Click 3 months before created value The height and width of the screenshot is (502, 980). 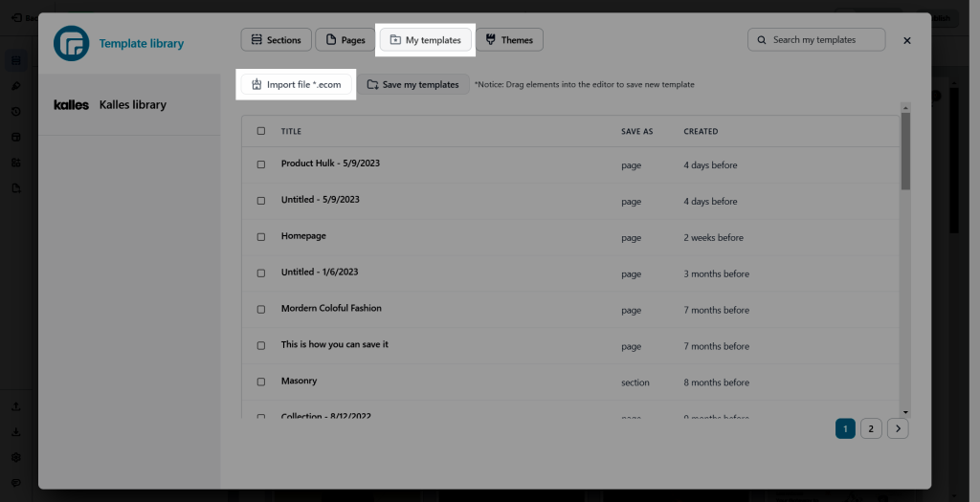tap(716, 274)
